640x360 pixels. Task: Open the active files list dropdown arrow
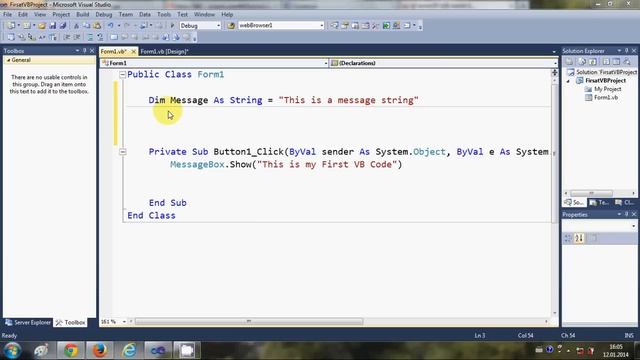click(x=554, y=52)
